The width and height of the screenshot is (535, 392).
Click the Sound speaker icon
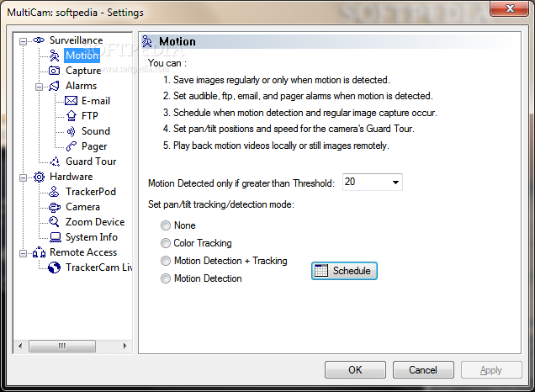pos(71,131)
